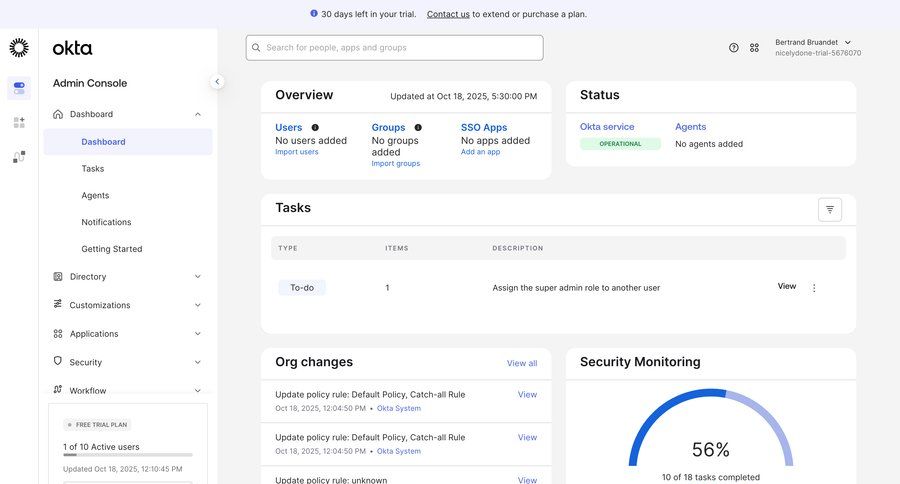The height and width of the screenshot is (484, 900).
Task: Click Add an app link
Action: pyautogui.click(x=480, y=152)
